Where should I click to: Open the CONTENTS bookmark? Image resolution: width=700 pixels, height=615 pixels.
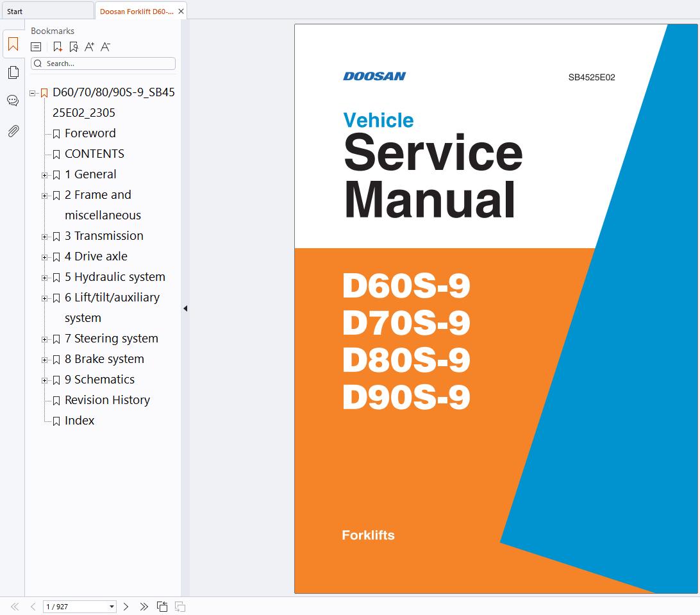pyautogui.click(x=95, y=154)
